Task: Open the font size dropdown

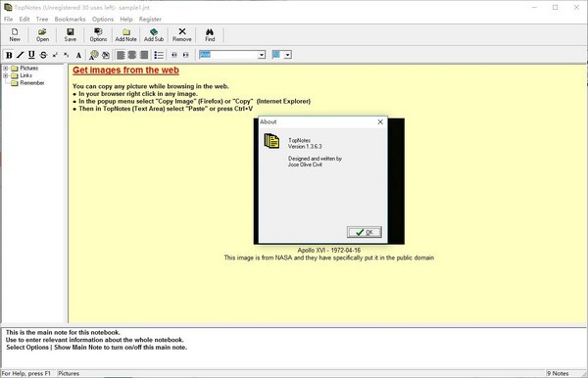Action: point(287,55)
